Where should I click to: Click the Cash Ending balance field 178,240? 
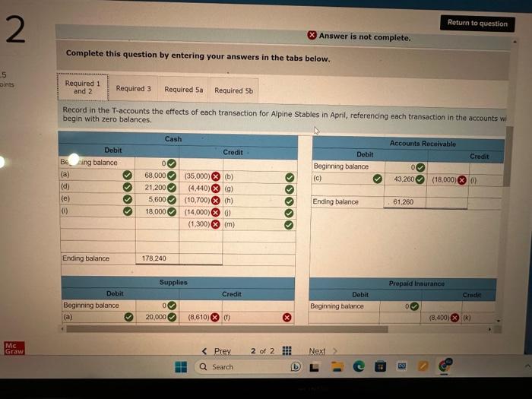(157, 258)
